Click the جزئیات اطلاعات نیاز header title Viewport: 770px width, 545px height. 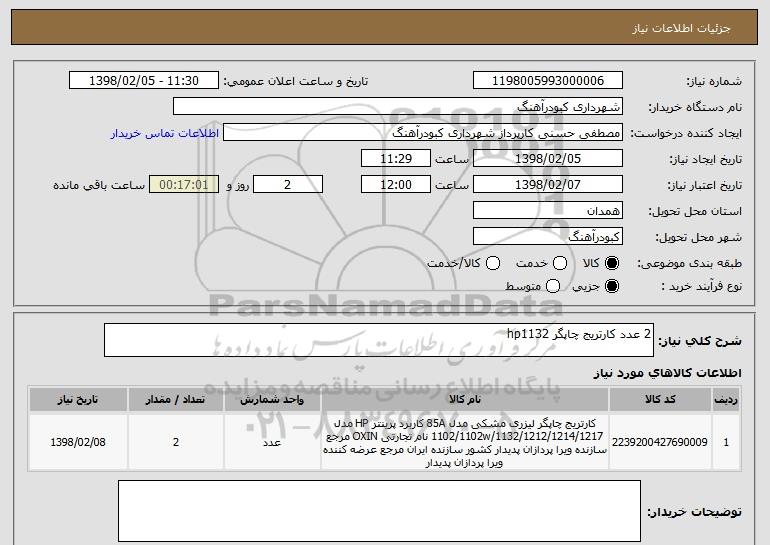pos(681,28)
